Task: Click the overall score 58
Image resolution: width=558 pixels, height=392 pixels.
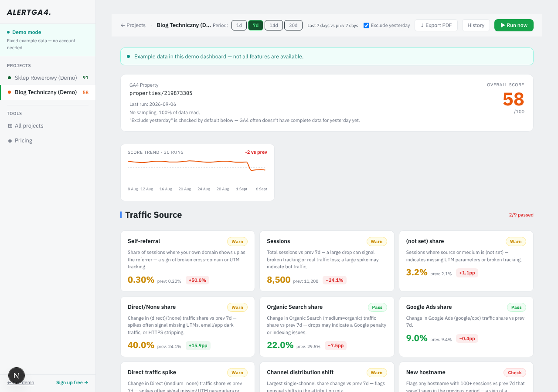Action: point(514,99)
